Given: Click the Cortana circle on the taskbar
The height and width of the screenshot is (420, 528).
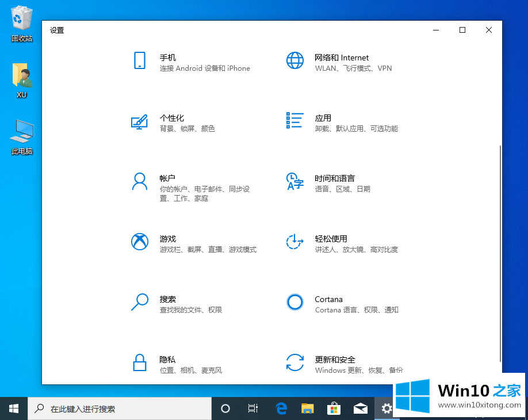Looking at the screenshot, I should click(x=225, y=408).
